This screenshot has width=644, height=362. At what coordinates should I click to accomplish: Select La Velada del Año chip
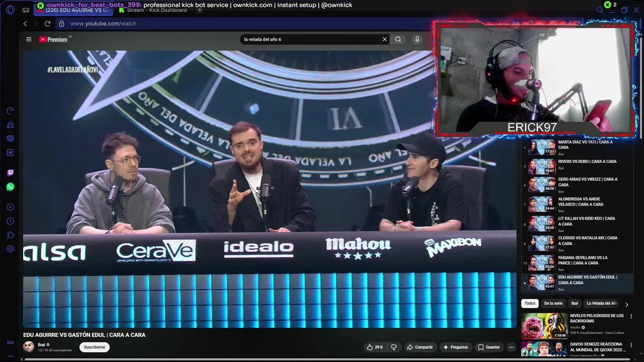(x=602, y=303)
